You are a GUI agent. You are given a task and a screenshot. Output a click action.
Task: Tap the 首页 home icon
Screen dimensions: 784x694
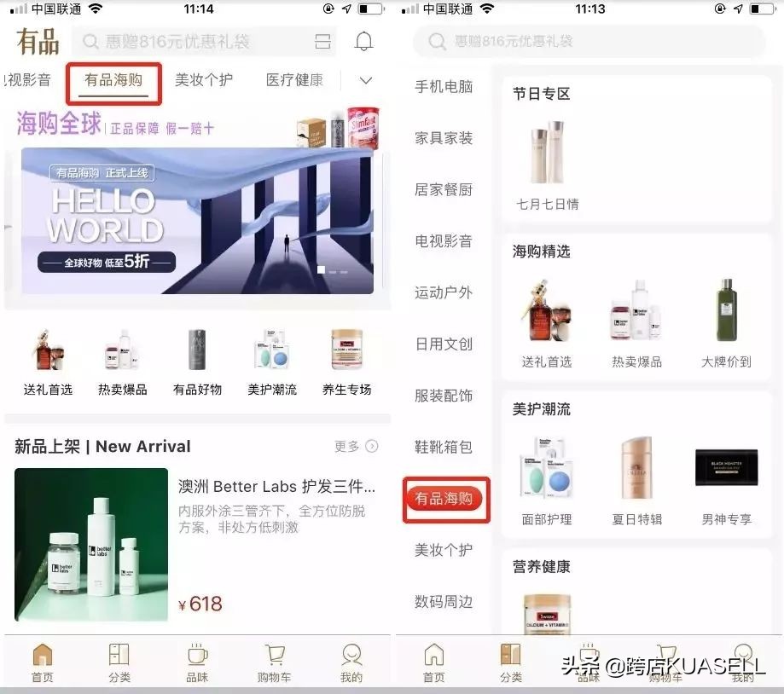41,661
